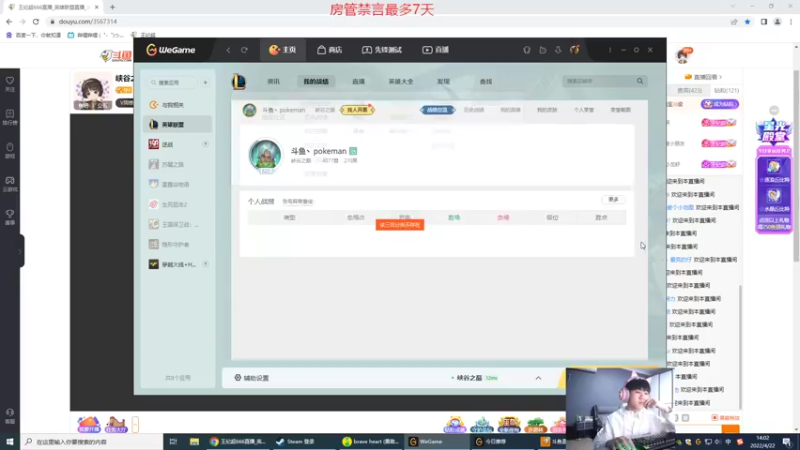Click the Windows taskbar search box
Screen dimensions: 800x450
92,442
